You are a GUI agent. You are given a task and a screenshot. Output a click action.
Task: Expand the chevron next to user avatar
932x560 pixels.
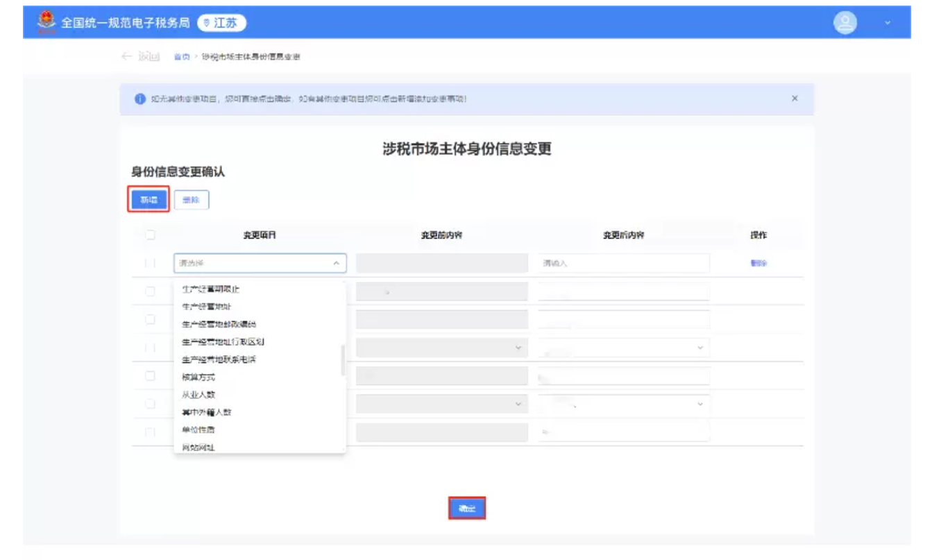point(887,24)
